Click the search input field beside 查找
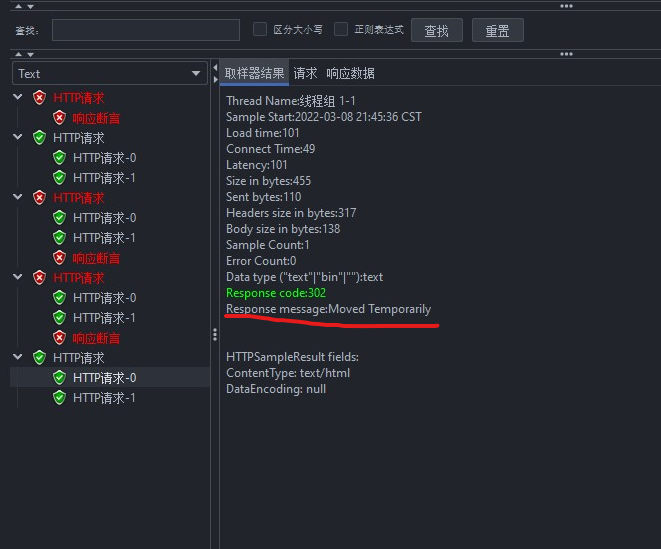This screenshot has width=661, height=549. tap(146, 30)
